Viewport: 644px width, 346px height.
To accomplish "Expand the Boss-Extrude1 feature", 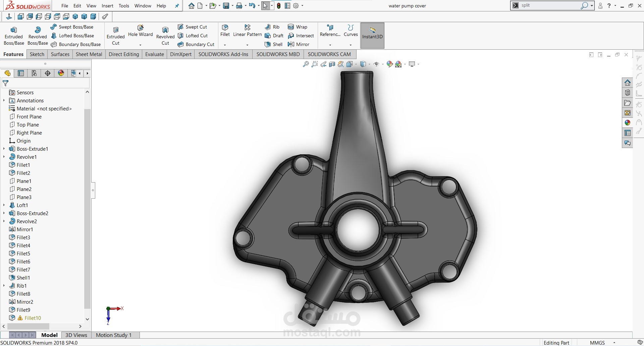I will tap(4, 149).
